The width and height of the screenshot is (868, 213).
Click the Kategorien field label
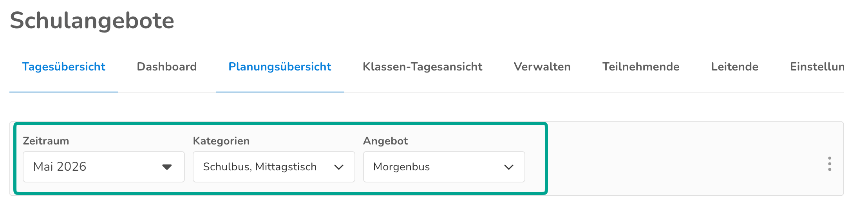coord(221,141)
